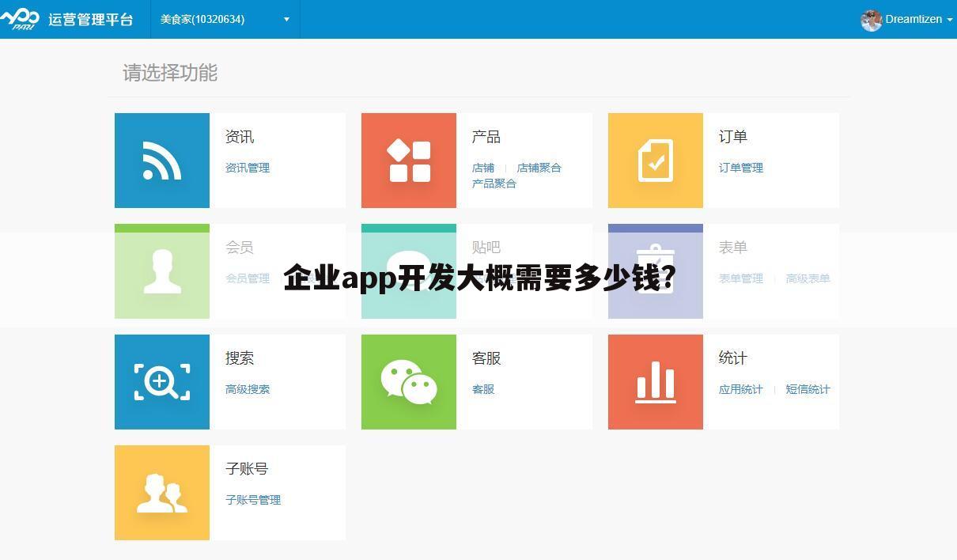Click the 请选择功能 heading
This screenshot has height=560, width=957.
170,73
